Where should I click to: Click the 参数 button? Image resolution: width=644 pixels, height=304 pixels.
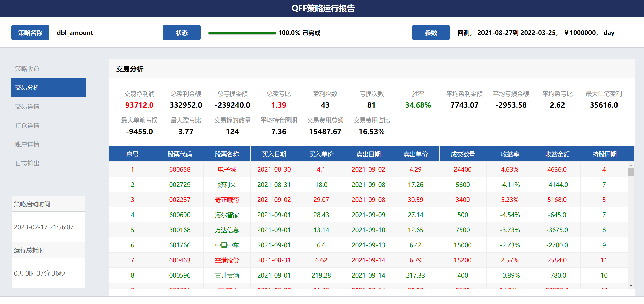coord(431,33)
